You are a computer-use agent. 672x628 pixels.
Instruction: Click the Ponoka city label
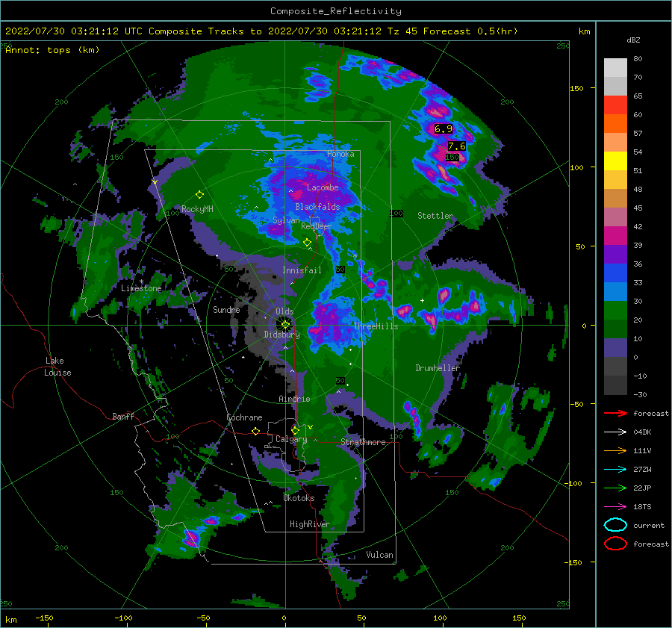[x=340, y=154]
